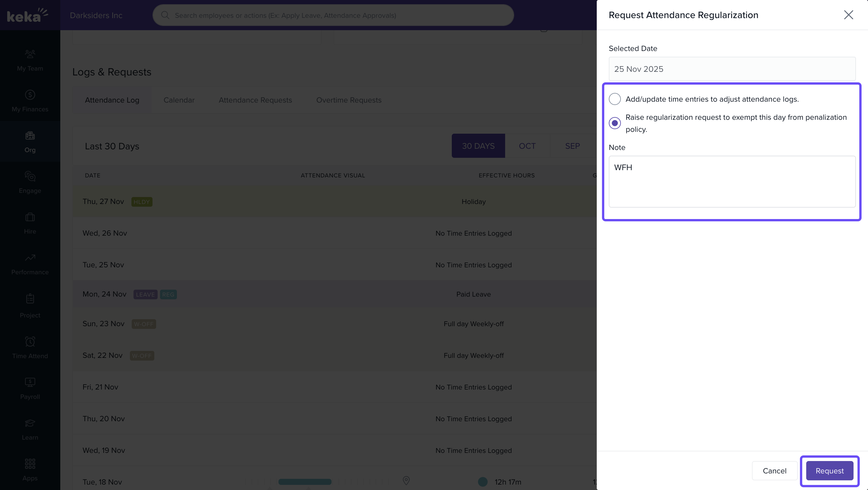Screen dimensions: 868x490
Task: Open the Payroll sidebar icon
Action: (30, 382)
